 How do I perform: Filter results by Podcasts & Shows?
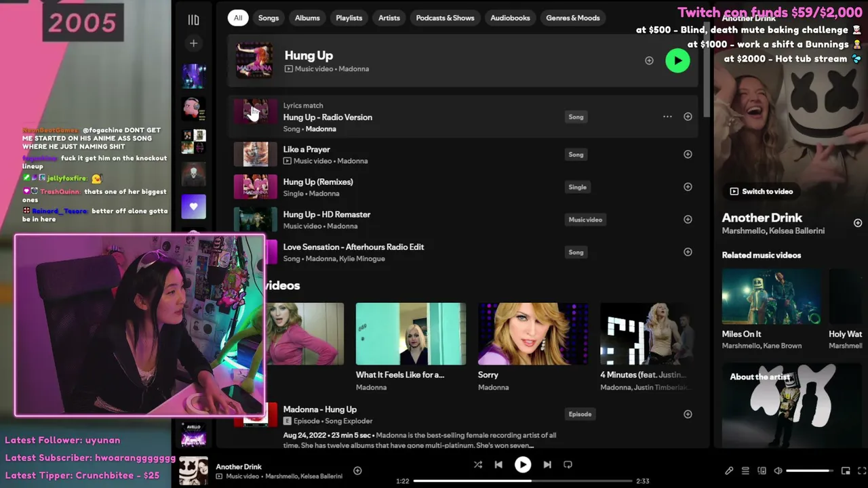[445, 18]
